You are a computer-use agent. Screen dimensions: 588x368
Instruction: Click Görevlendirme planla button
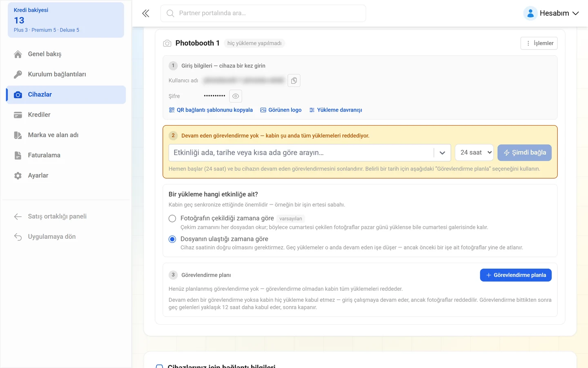516,275
